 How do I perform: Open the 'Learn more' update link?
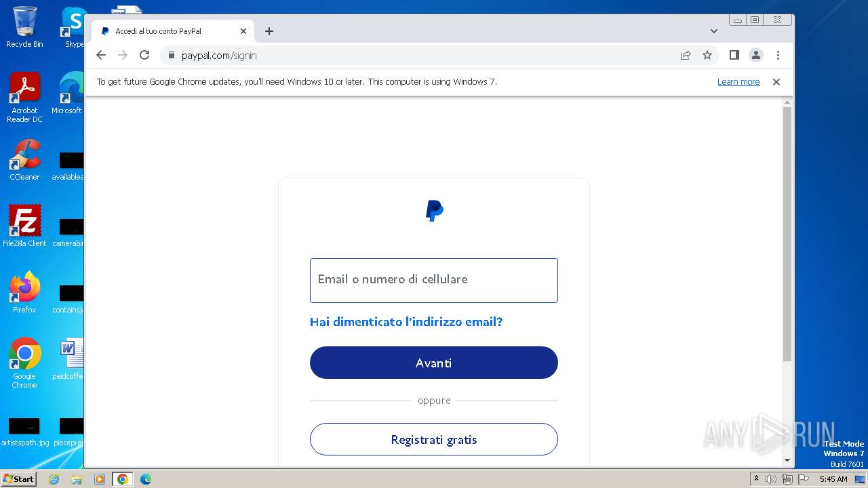tap(738, 82)
